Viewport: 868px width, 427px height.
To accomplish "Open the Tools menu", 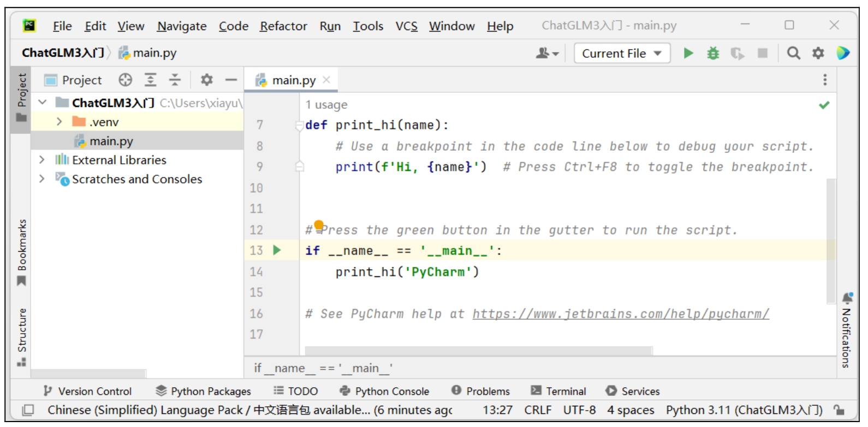I will (368, 26).
